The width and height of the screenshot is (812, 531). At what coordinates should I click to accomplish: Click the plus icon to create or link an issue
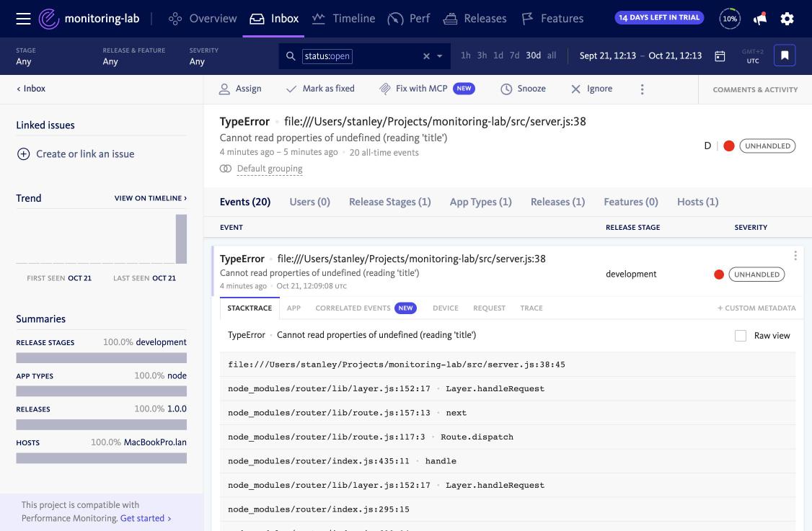tap(23, 153)
